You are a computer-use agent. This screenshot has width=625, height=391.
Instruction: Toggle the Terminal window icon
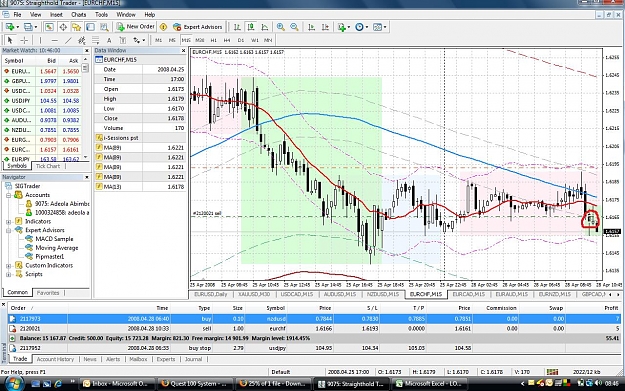tap(90, 27)
